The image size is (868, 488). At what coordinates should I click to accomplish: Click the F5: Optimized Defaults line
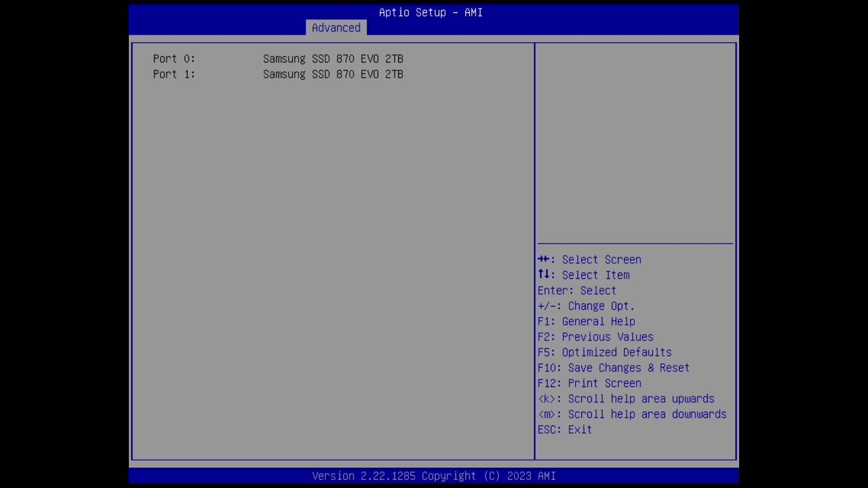click(x=605, y=352)
